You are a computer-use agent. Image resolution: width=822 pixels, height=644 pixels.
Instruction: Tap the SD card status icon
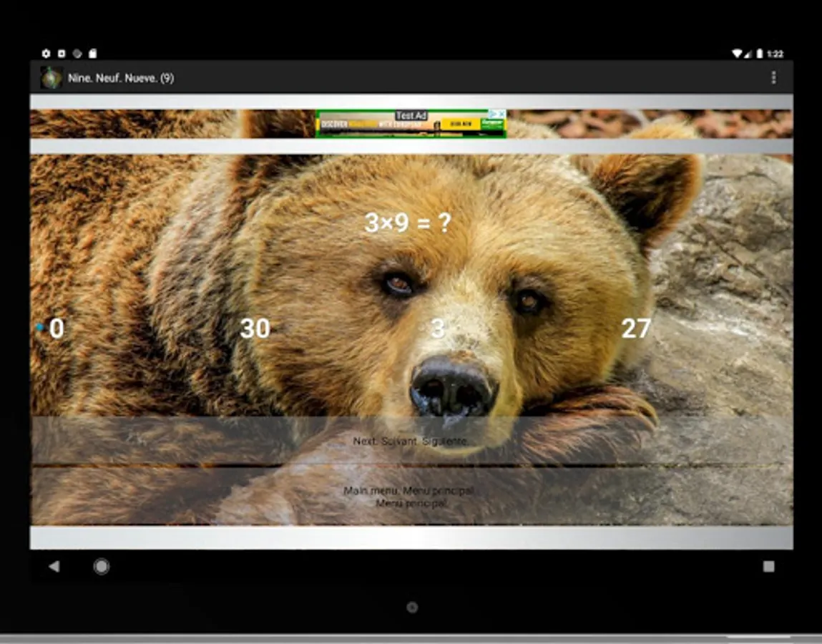[x=93, y=54]
